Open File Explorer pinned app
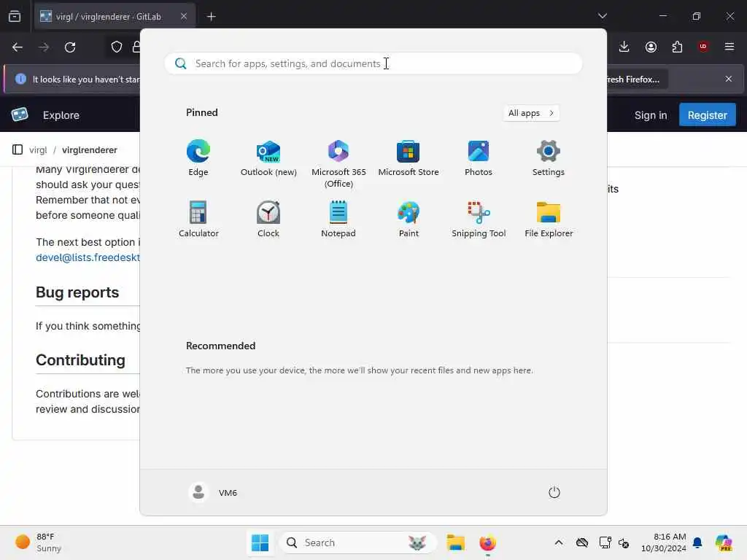This screenshot has height=560, width=747. pos(549,219)
